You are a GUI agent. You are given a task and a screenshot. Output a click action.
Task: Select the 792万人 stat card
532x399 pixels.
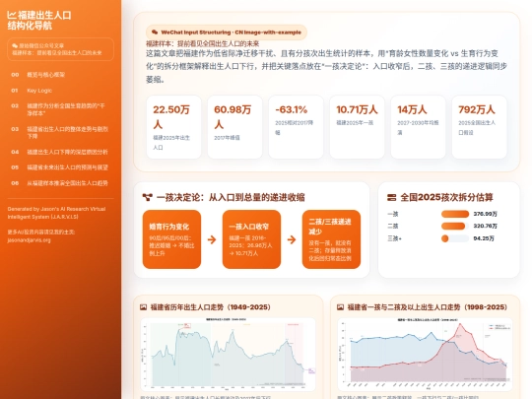pyautogui.click(x=479, y=127)
